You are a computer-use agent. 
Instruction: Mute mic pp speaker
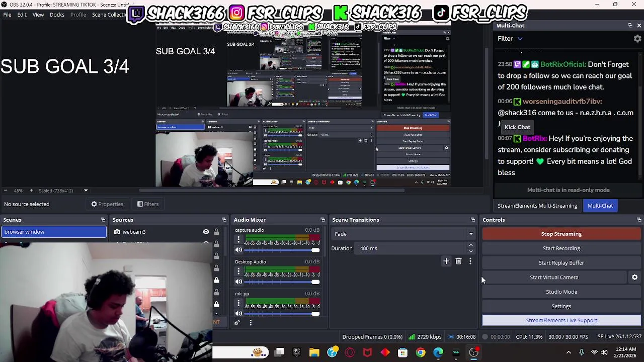pos(238,313)
